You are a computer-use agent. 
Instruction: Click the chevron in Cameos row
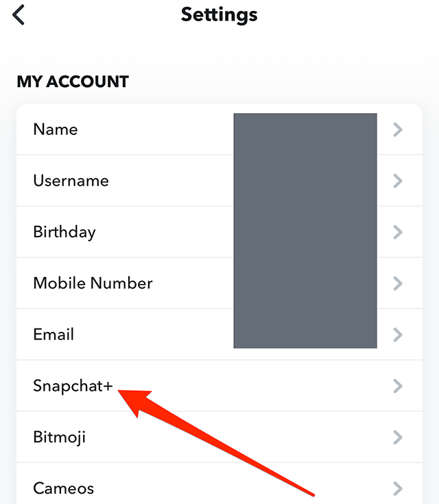pos(398,488)
